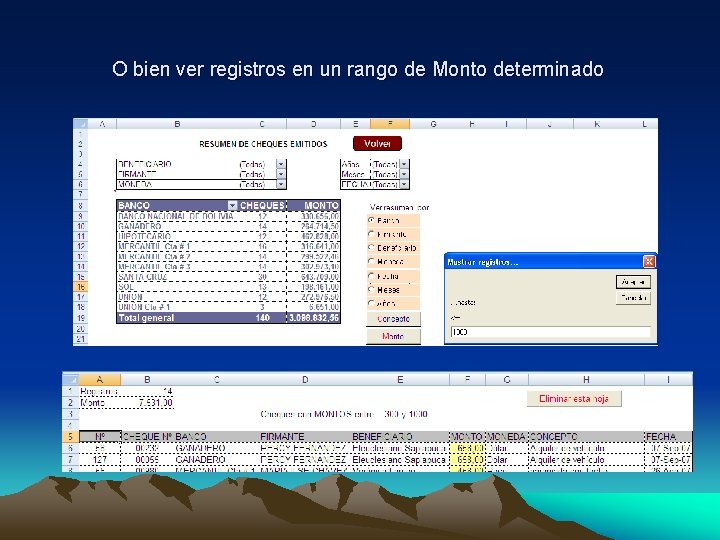Close the Mostrar registros dialog
The image size is (720, 540).
click(x=649, y=262)
